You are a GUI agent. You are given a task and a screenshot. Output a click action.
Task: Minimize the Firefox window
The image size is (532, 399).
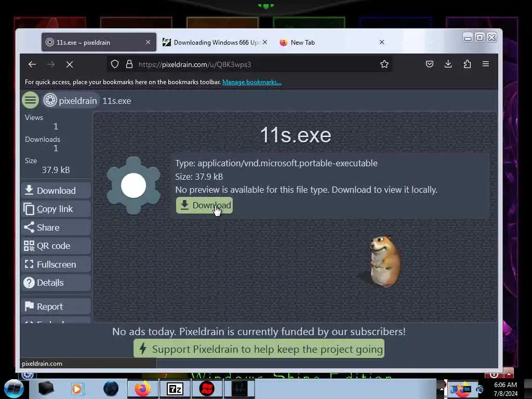(468, 37)
